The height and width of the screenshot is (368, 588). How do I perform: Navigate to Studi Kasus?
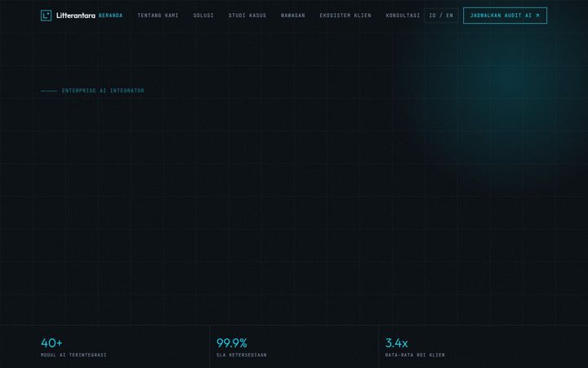pos(247,16)
